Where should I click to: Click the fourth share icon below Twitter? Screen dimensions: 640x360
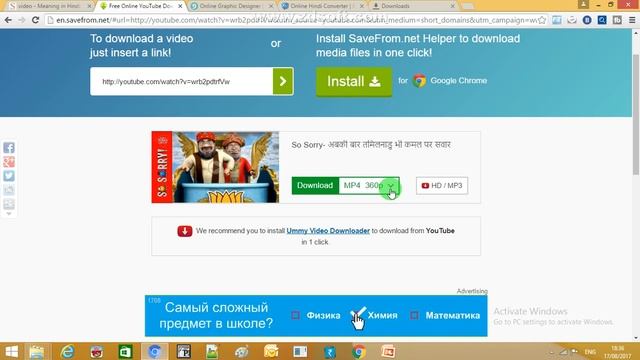coord(9,190)
